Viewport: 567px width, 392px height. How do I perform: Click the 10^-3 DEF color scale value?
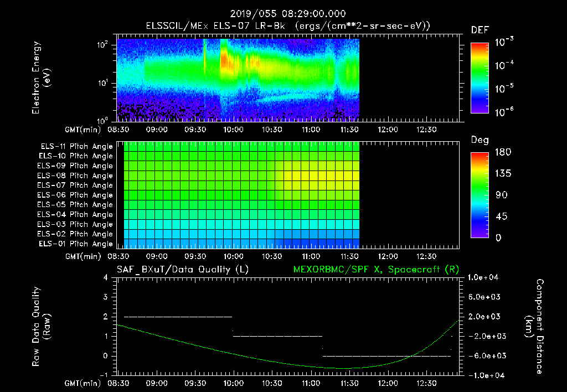[x=504, y=42]
